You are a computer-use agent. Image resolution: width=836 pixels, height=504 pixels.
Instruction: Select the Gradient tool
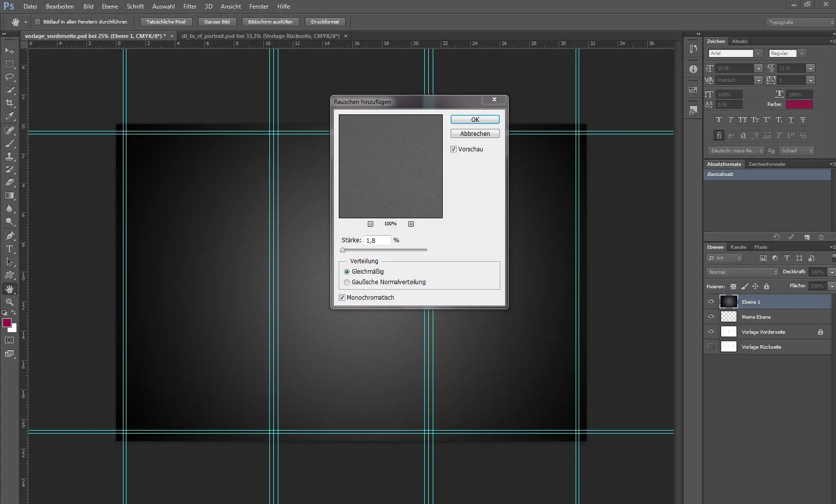coord(9,196)
